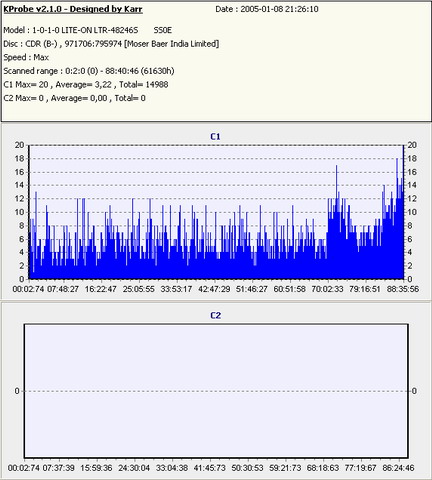
Task: Click left C1 y-axis label 20
Action: [19, 145]
